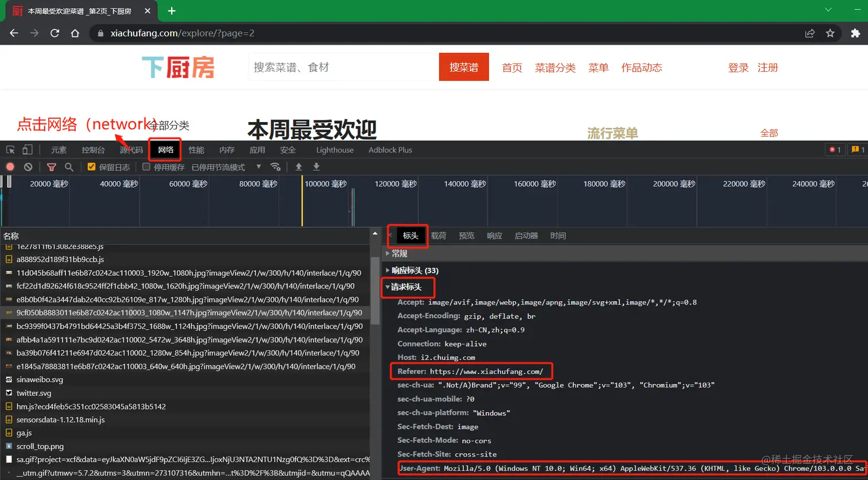Viewport: 868px width, 480px height.
Task: Open the 应用 DevTools tab
Action: tap(257, 150)
